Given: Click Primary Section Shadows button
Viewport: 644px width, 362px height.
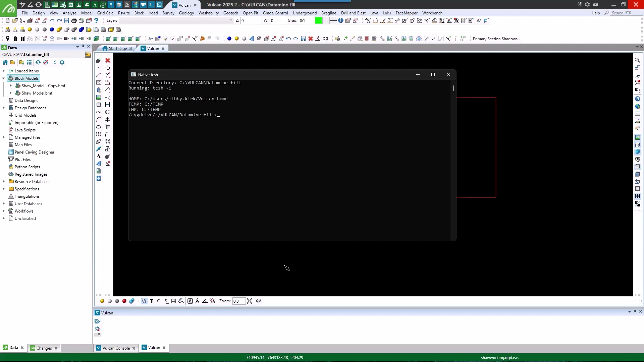Looking at the screenshot, I should tap(496, 39).
